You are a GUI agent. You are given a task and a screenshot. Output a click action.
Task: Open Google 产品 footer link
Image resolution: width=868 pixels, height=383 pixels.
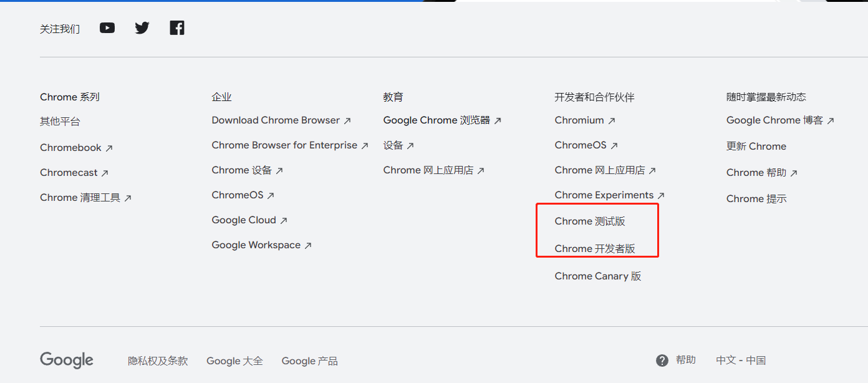tap(309, 361)
